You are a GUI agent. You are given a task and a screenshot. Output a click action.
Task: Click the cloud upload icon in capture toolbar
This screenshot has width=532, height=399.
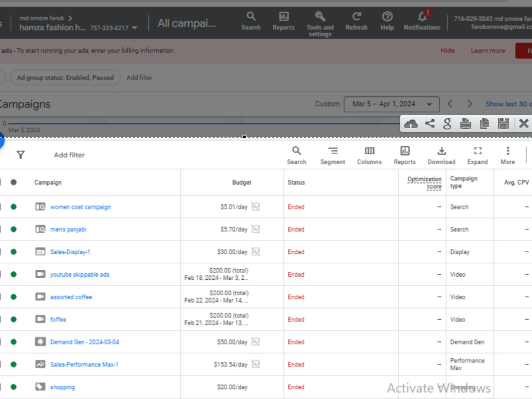[x=411, y=124]
